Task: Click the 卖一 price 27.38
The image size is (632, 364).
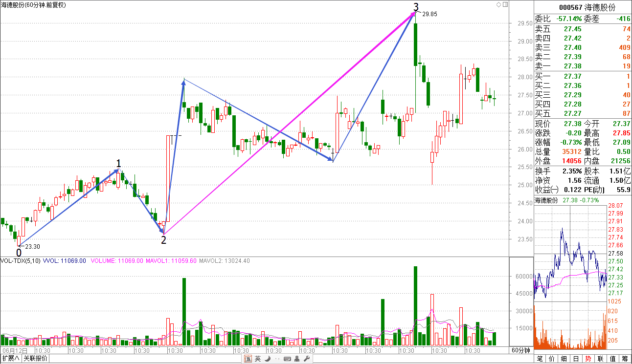Action: click(572, 66)
